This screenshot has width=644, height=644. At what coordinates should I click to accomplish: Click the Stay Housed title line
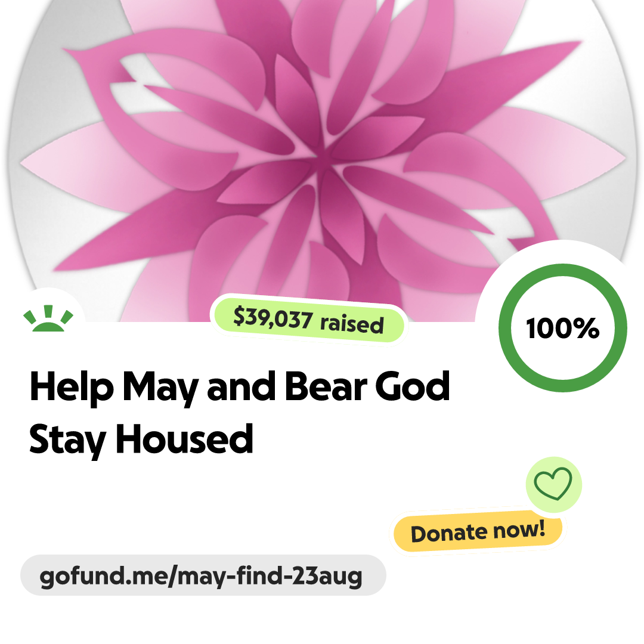[141, 439]
